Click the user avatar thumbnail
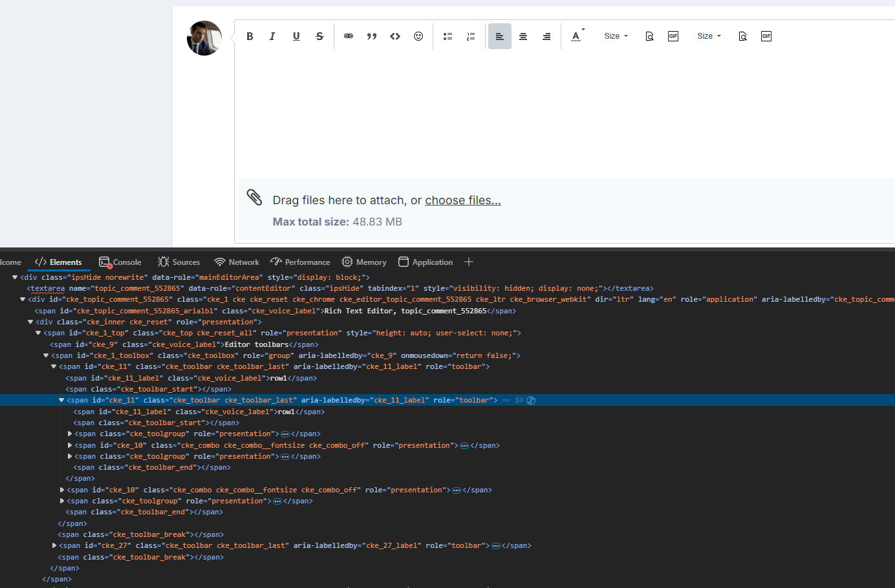The height and width of the screenshot is (588, 895). coord(204,38)
